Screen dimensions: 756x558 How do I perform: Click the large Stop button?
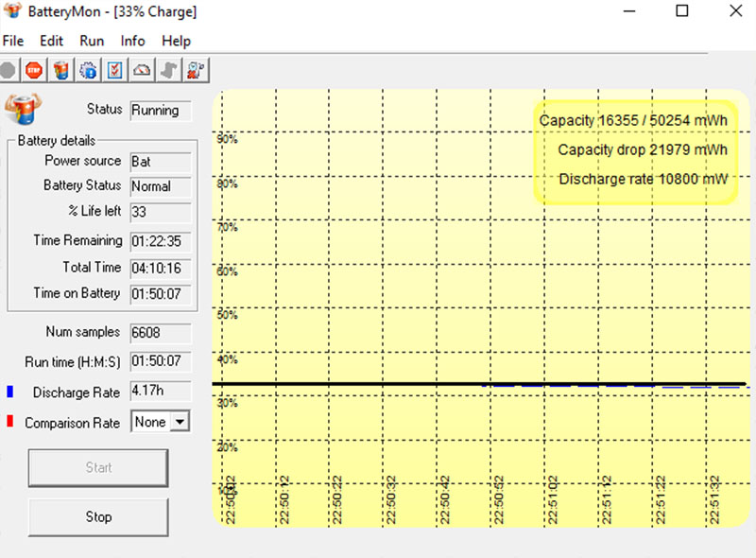pos(98,517)
